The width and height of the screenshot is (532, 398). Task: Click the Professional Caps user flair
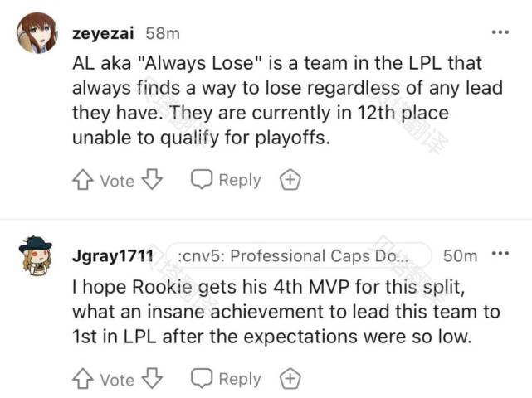[x=300, y=256]
